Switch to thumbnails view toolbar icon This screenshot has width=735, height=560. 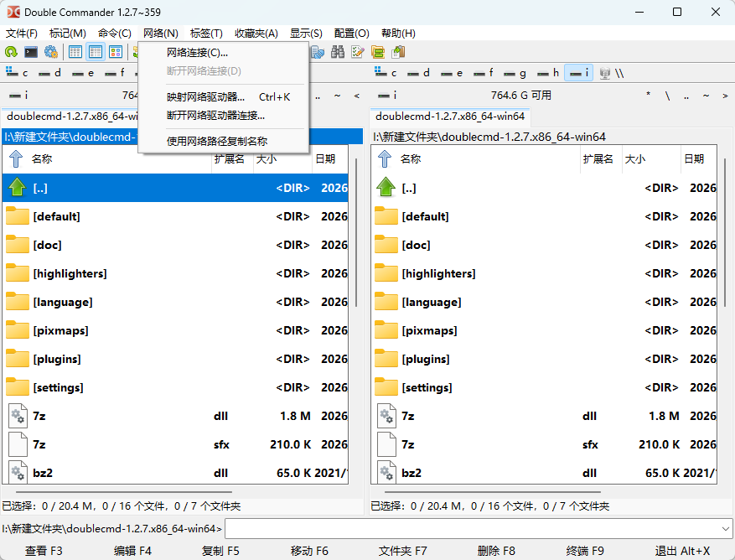tap(116, 52)
